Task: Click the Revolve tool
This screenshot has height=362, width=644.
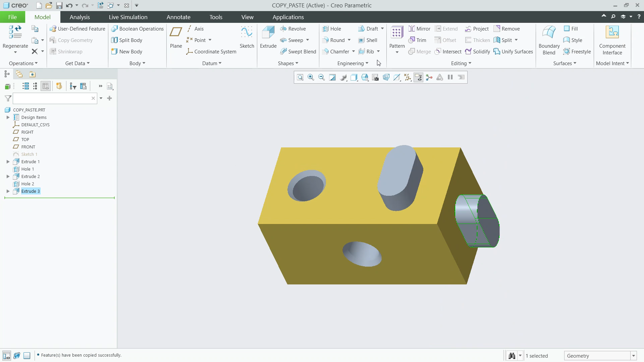Action: pyautogui.click(x=293, y=29)
